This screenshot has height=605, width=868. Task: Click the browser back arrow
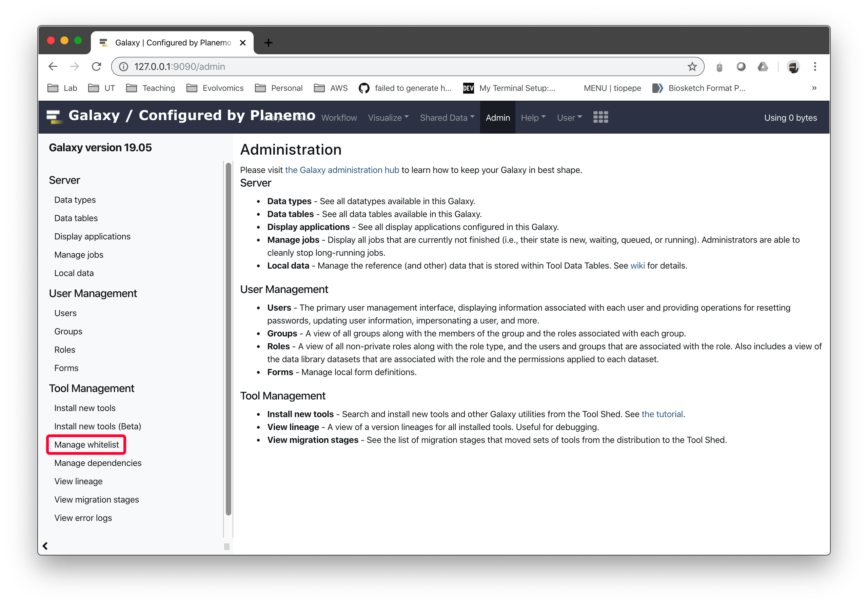point(53,66)
